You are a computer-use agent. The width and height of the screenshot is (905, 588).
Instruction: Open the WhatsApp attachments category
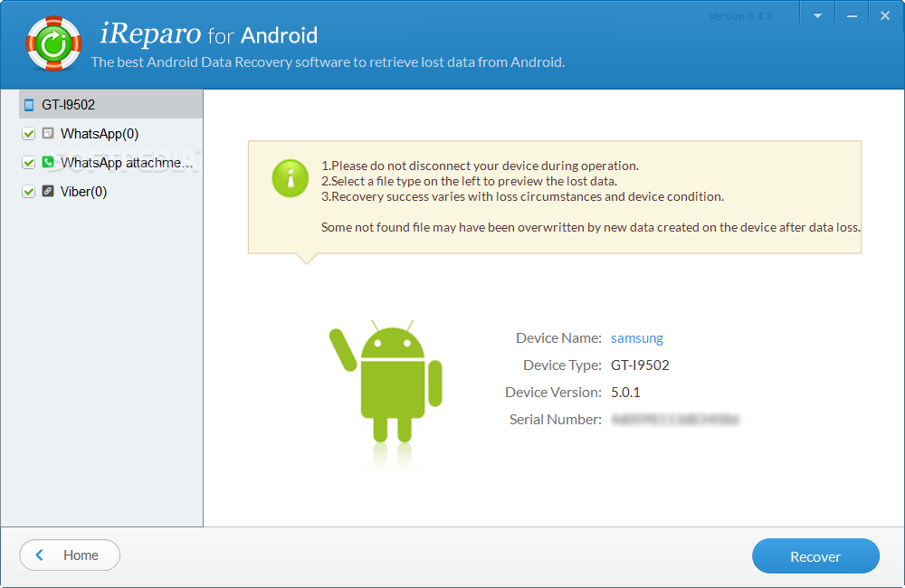pos(127,163)
